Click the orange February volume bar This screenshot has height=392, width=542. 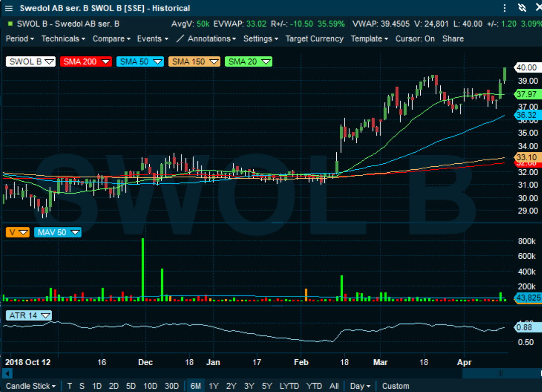pyautogui.click(x=306, y=295)
